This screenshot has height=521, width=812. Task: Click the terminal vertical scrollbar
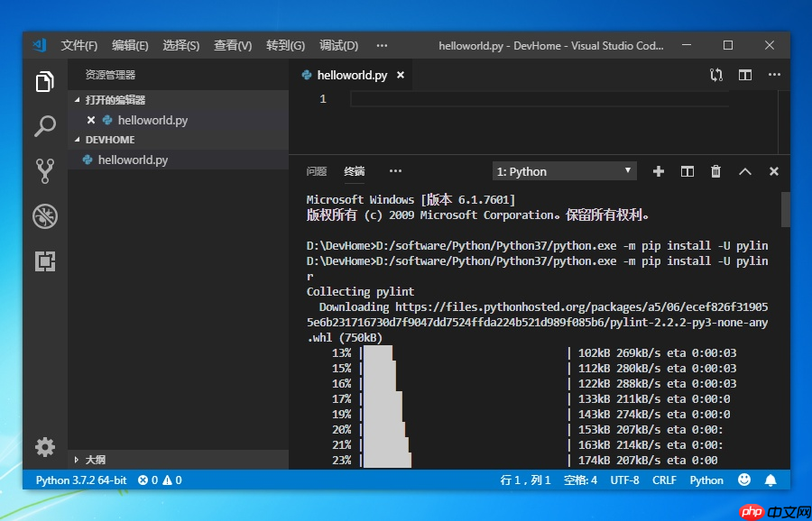click(786, 209)
